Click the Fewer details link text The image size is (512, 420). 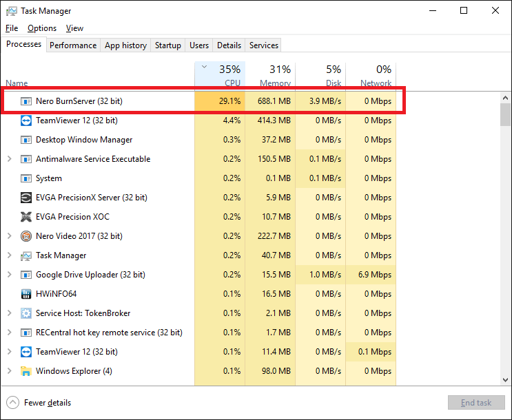[48, 403]
